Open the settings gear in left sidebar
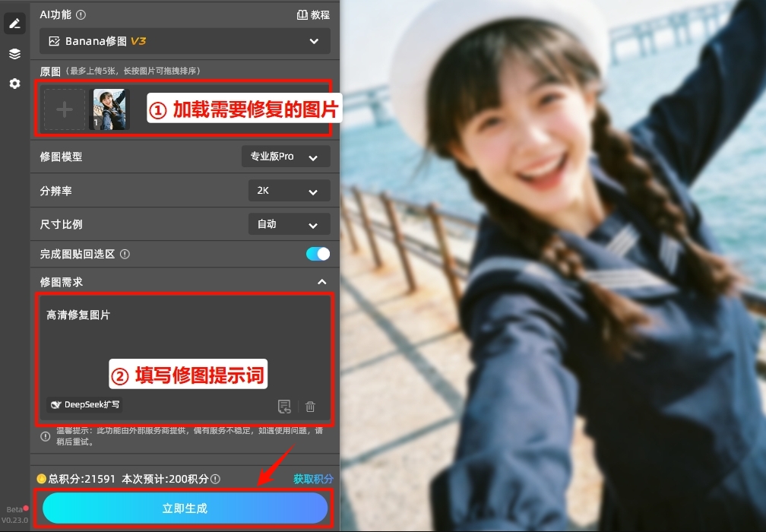The image size is (766, 532). [14, 84]
